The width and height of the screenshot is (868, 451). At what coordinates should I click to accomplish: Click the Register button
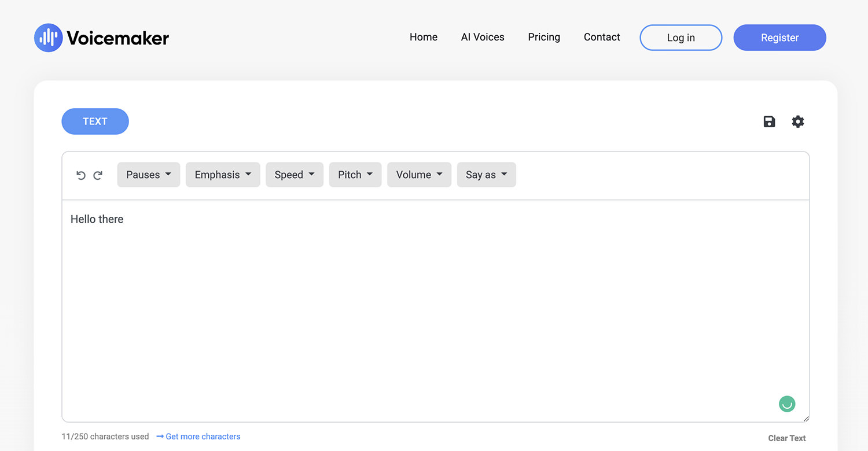780,38
